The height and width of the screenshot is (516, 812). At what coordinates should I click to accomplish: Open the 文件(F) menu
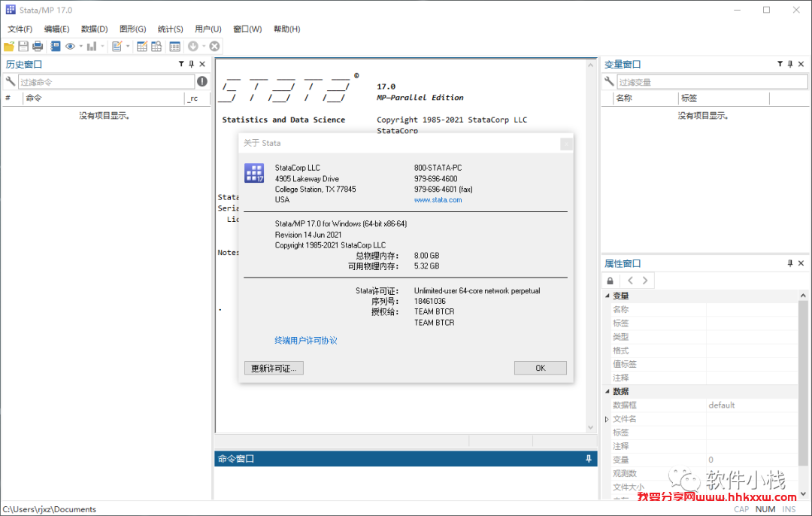20,29
